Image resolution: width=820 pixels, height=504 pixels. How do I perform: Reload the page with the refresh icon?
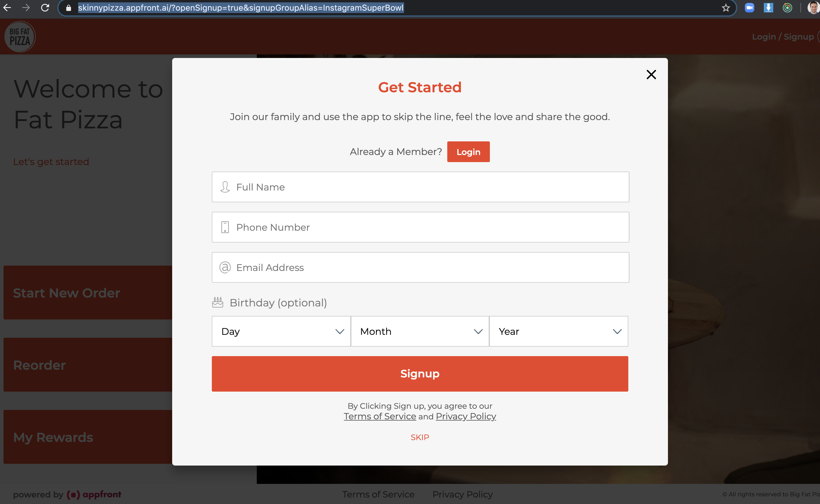click(x=45, y=7)
